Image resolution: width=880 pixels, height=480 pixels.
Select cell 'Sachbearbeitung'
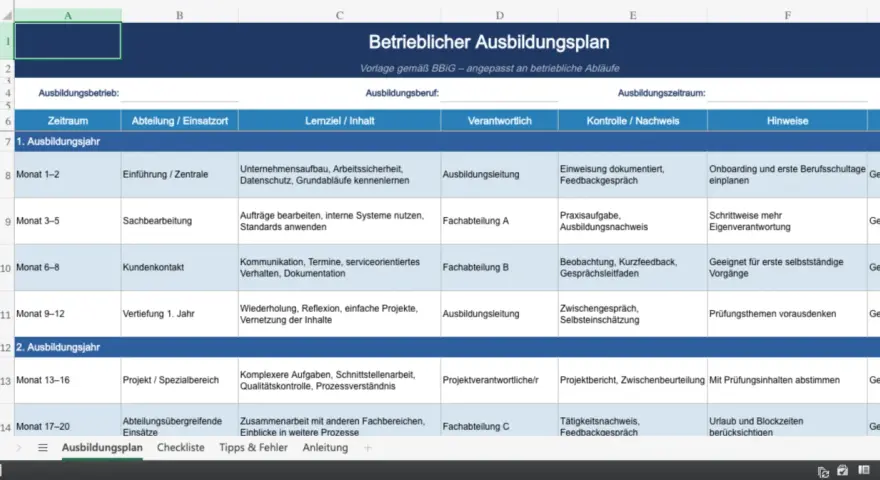pos(180,221)
